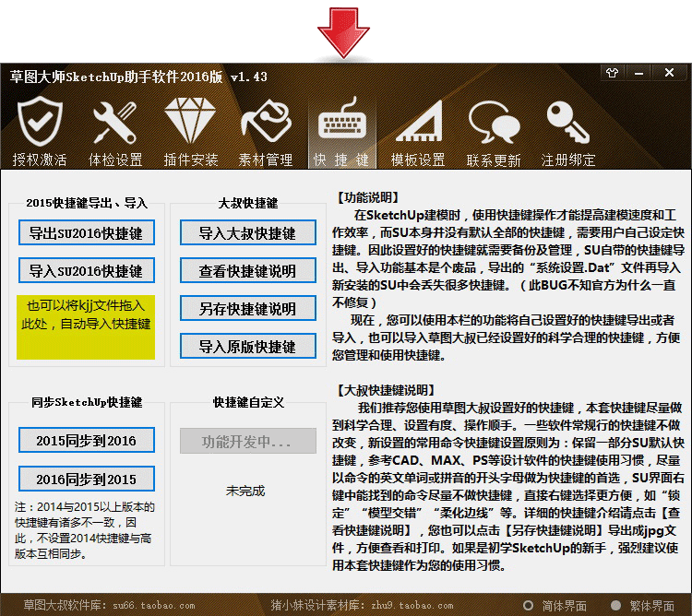Click the disabled 功能开发中 button
Viewport: 692px width, 616px height.
point(248,441)
